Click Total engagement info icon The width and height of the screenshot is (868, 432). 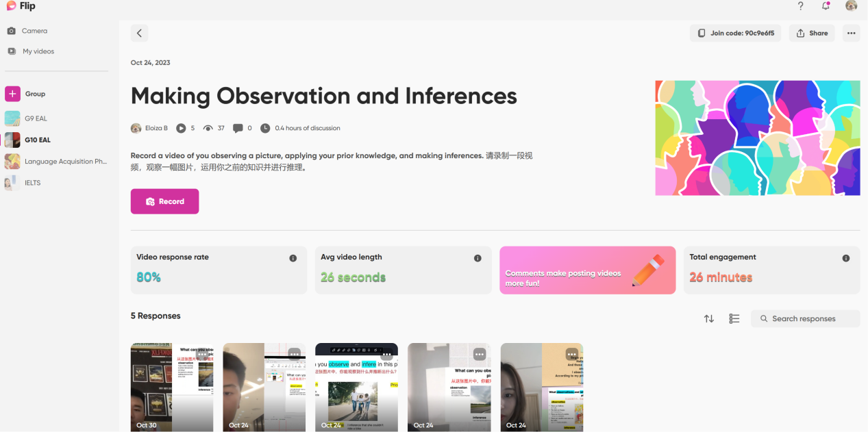click(x=846, y=258)
